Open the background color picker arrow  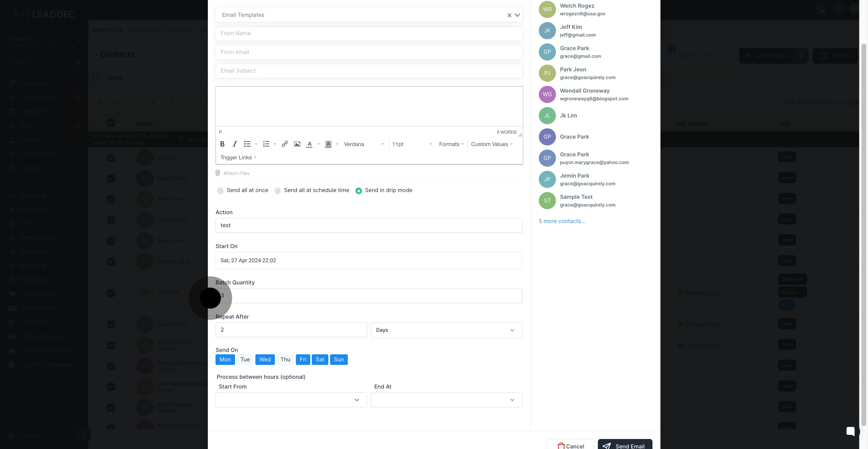(x=337, y=144)
